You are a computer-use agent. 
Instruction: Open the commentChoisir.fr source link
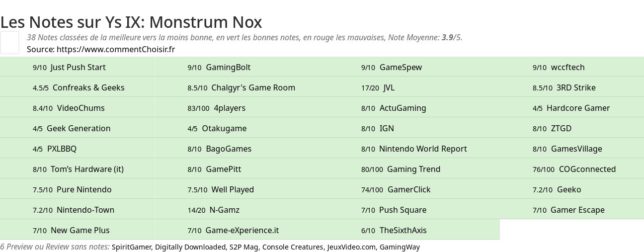116,49
